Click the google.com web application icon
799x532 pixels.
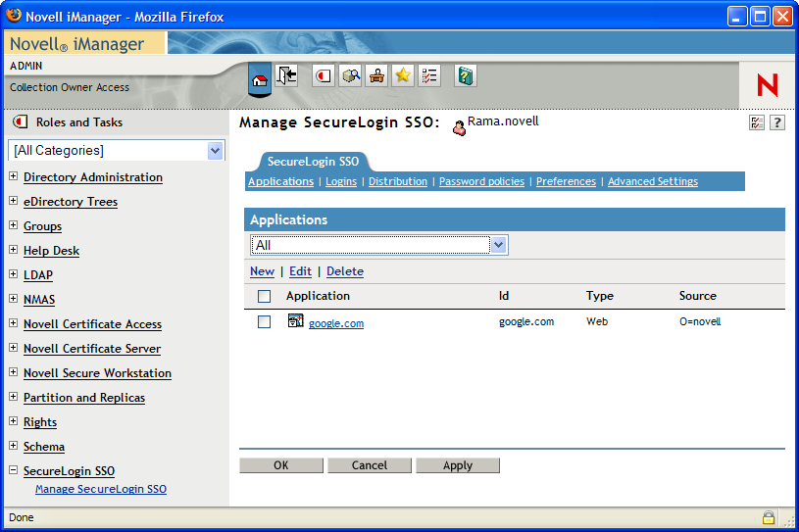(295, 320)
